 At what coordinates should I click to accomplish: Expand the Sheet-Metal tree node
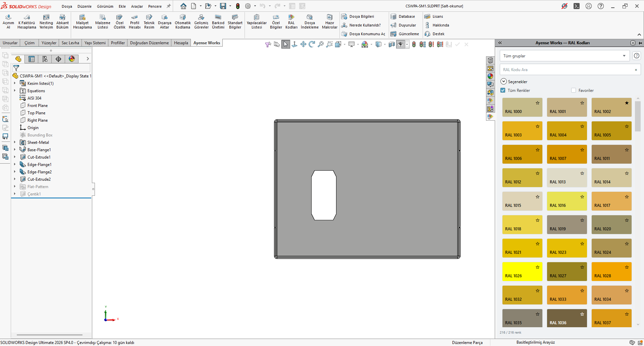[x=15, y=142]
